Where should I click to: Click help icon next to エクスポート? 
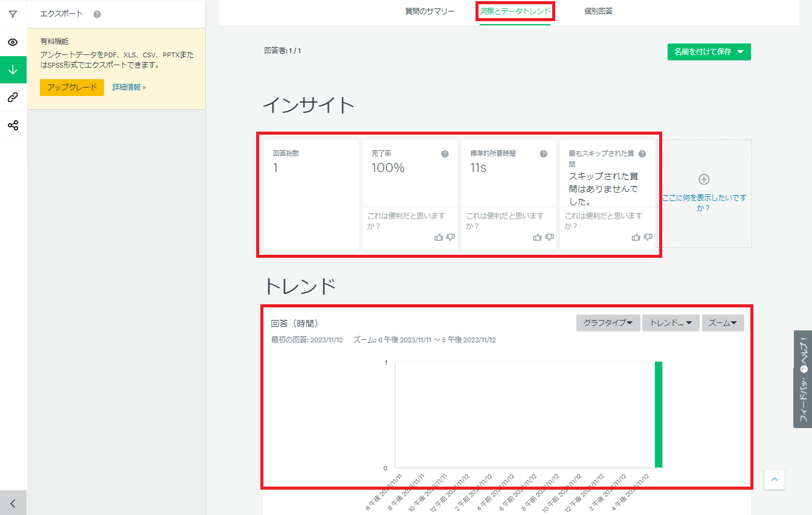point(97,14)
